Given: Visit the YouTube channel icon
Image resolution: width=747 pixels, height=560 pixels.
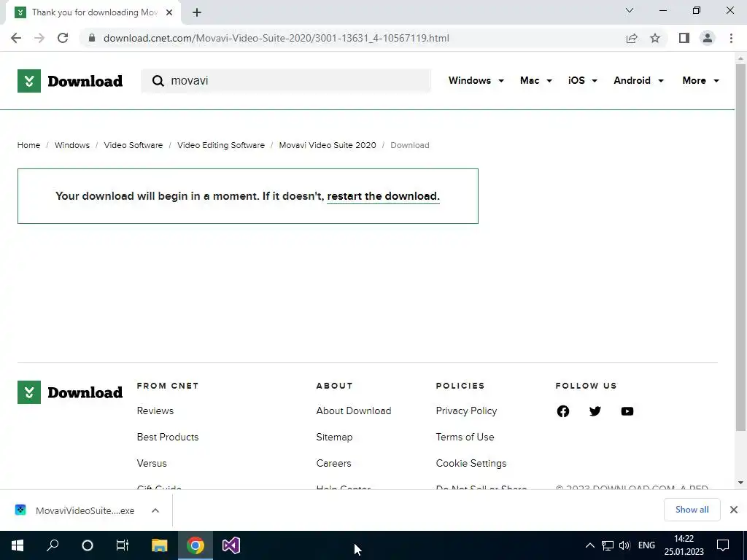Looking at the screenshot, I should click(x=627, y=411).
